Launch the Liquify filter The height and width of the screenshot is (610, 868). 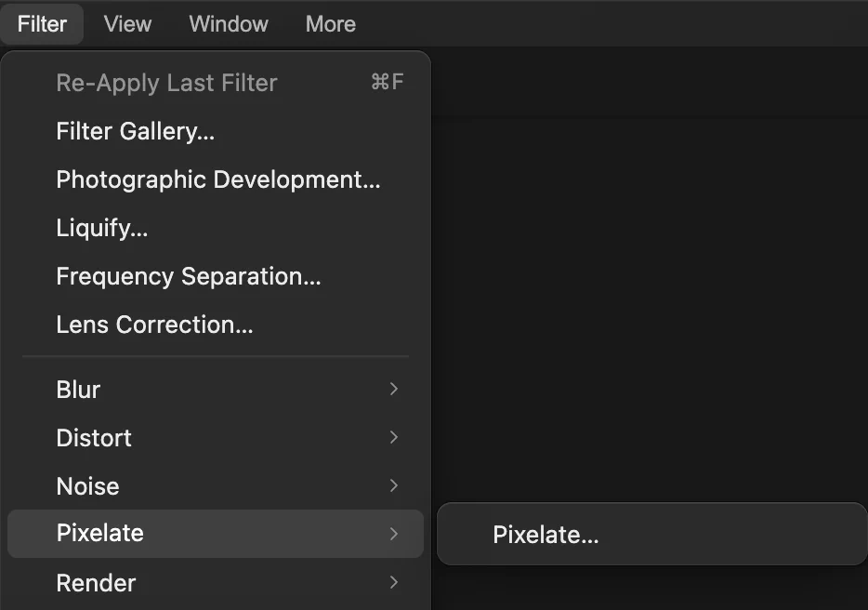coord(216,228)
